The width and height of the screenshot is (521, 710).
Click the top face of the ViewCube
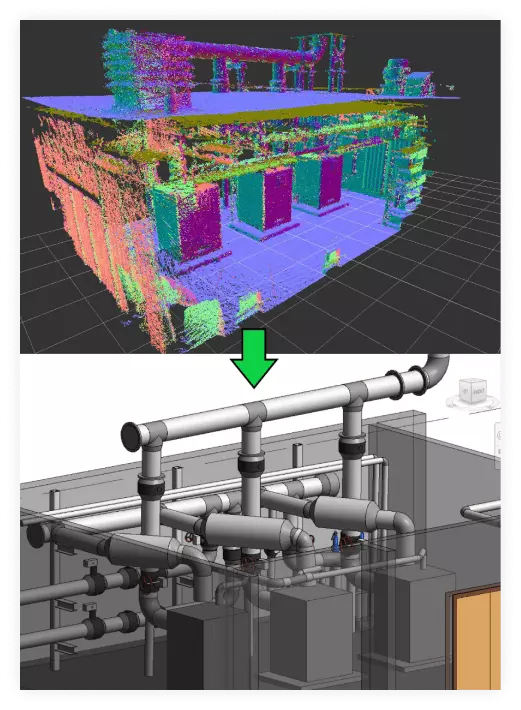(473, 380)
